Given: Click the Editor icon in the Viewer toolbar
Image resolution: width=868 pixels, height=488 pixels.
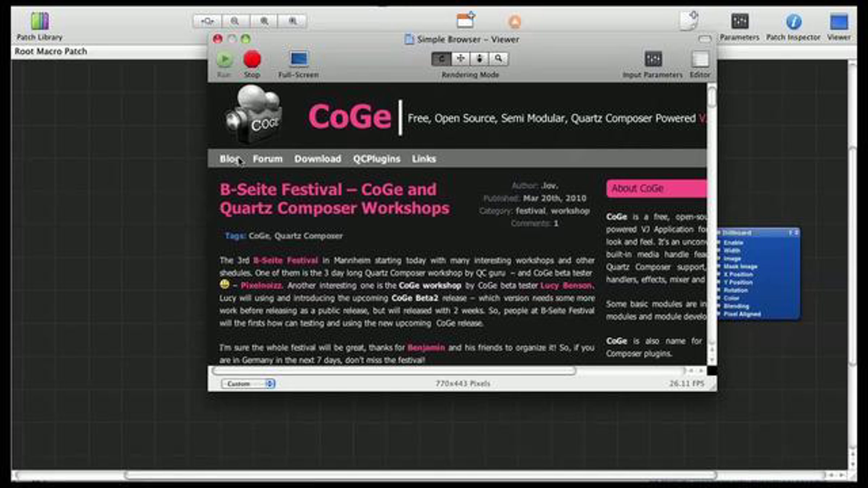Looking at the screenshot, I should 700,64.
